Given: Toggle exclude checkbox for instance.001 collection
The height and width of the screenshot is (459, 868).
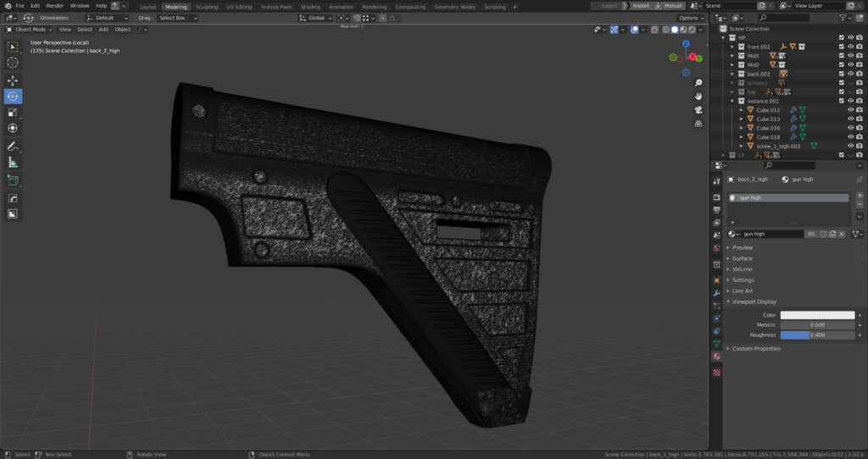Looking at the screenshot, I should coord(842,102).
